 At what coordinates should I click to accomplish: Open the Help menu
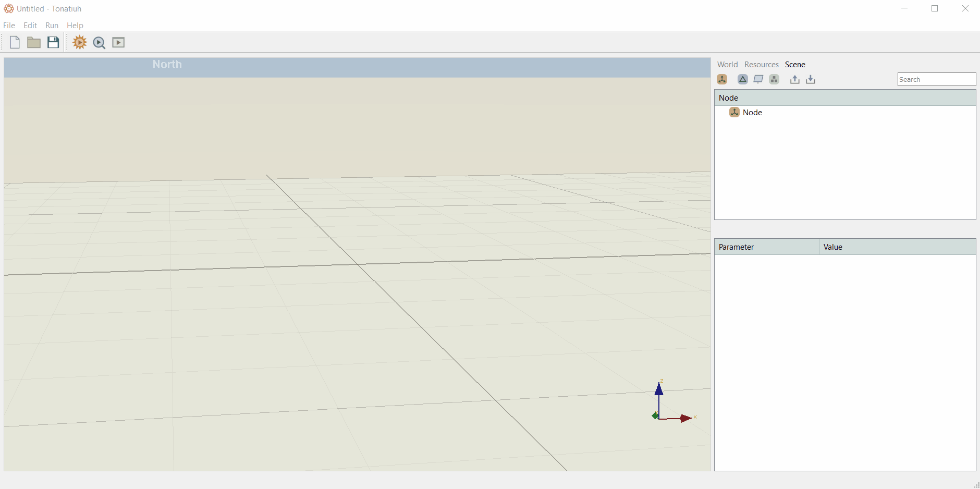point(75,25)
